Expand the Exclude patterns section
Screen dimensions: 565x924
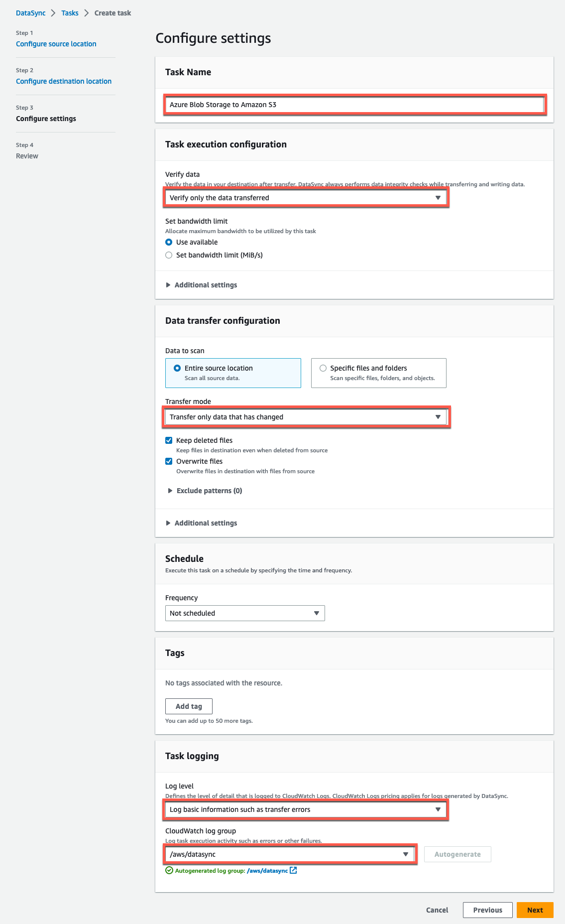209,490
